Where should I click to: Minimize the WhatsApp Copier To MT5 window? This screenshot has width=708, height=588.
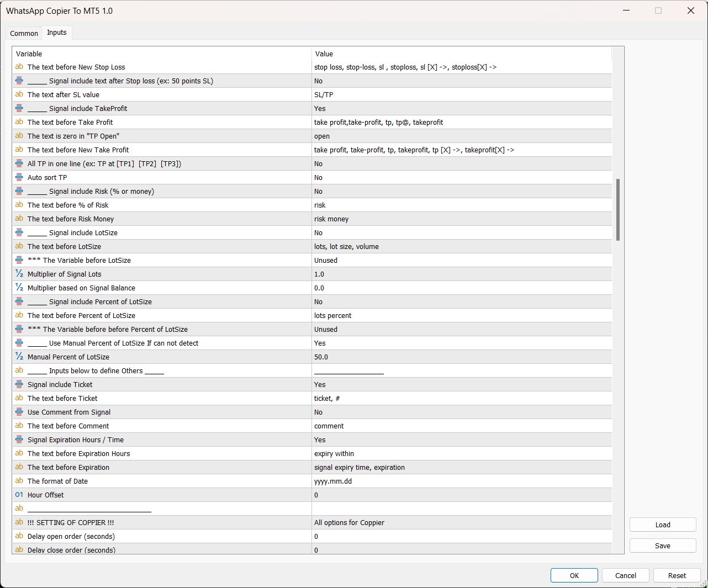[x=626, y=10]
